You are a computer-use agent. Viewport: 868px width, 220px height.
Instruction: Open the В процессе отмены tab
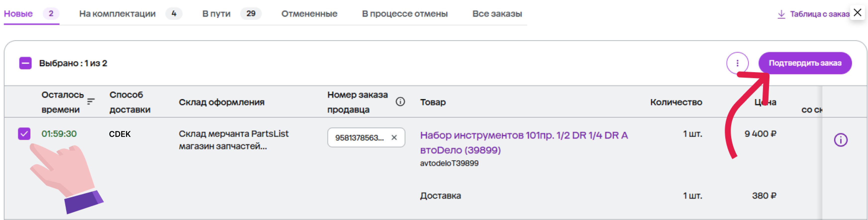click(404, 14)
